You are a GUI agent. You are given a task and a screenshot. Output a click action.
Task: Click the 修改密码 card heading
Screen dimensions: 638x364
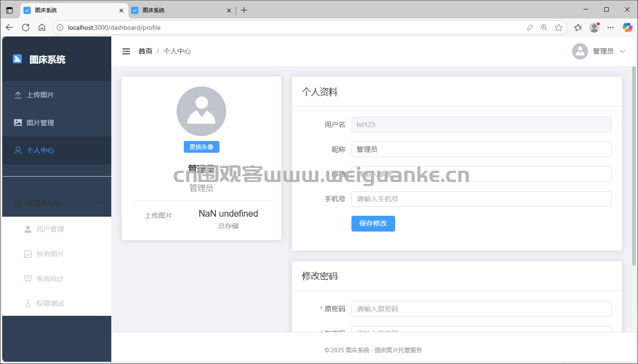tap(320, 276)
